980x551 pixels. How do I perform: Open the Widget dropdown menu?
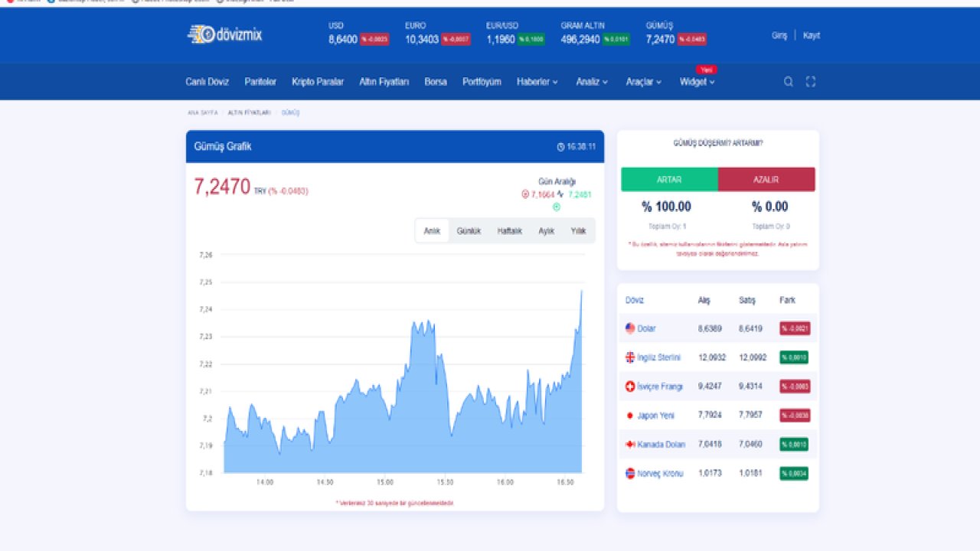pyautogui.click(x=697, y=82)
